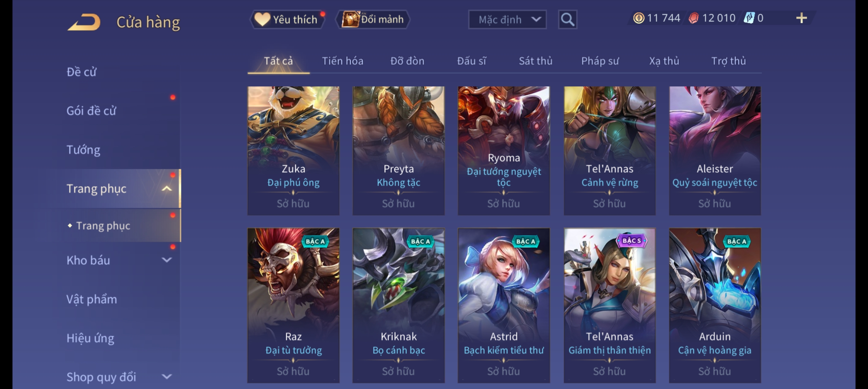This screenshot has height=389, width=868.
Task: Go to Gói đề cử in sidebar
Action: (91, 111)
